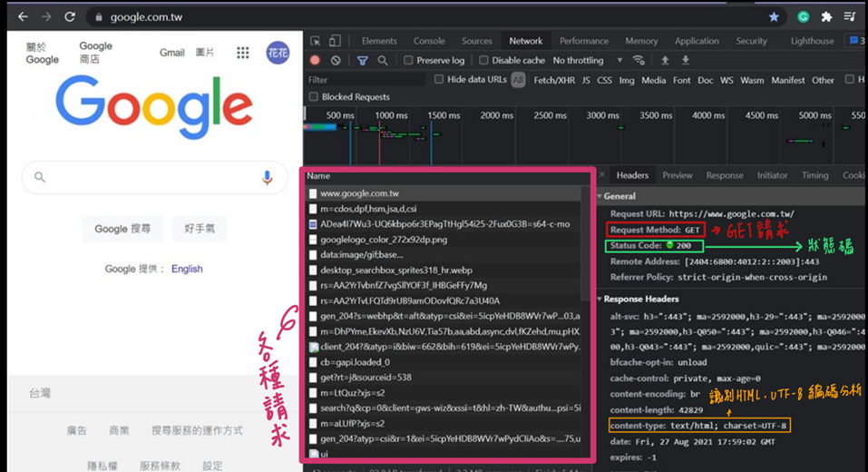The width and height of the screenshot is (868, 472).
Task: Open the Response tab of the request
Action: tap(725, 175)
